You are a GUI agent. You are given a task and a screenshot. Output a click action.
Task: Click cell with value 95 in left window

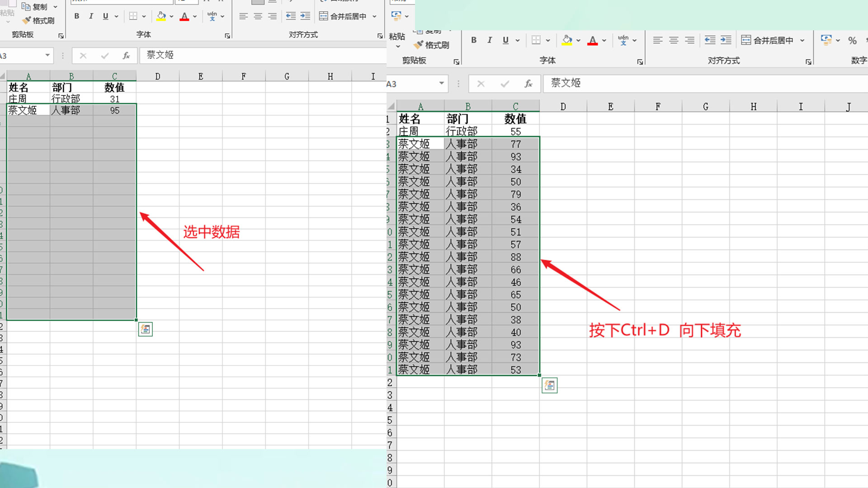coord(115,110)
